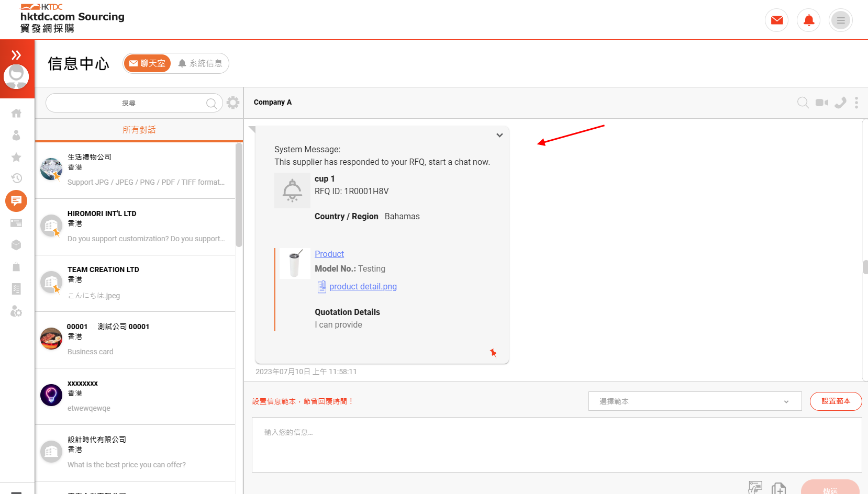Open the mail envelope icon in header
Image resolution: width=868 pixels, height=494 pixels.
(x=776, y=20)
